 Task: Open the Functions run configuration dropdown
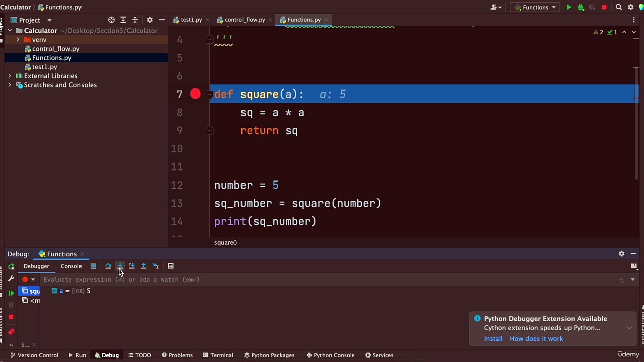[x=535, y=7]
